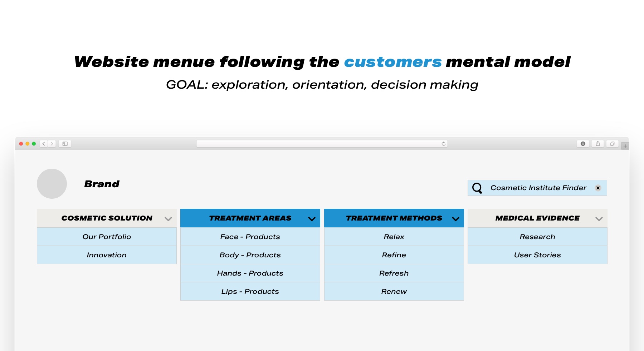Image resolution: width=644 pixels, height=351 pixels.
Task: Show all tabs overview icon
Action: (x=613, y=144)
